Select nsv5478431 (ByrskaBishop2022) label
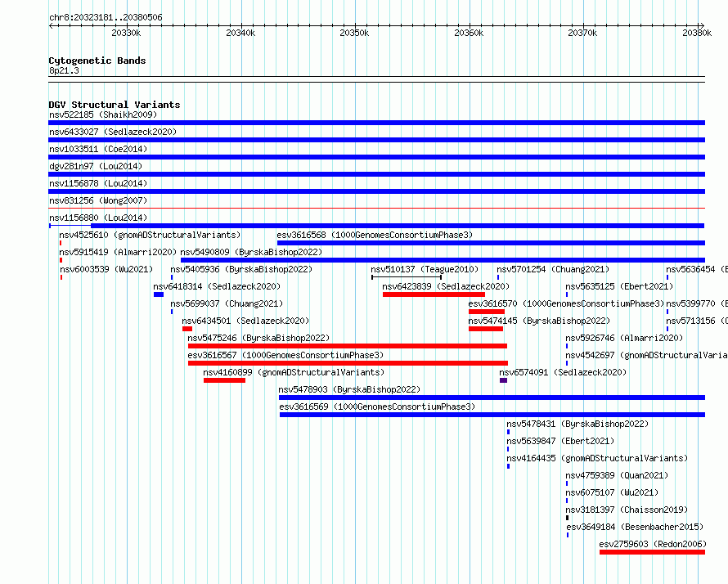Screen dimensions: 728x584 point(577,424)
